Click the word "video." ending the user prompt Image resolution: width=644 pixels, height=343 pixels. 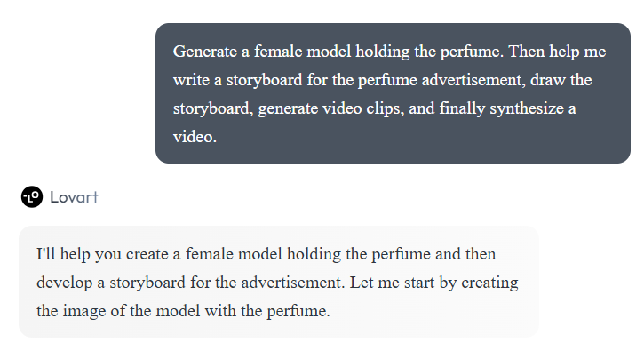tap(195, 137)
